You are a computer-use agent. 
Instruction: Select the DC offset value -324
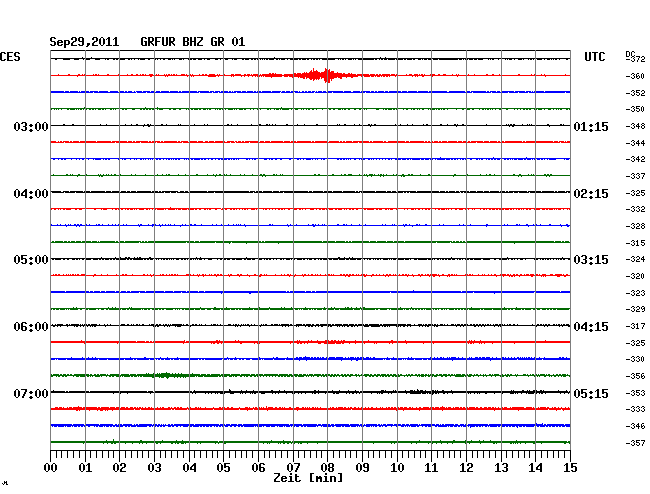(635, 259)
